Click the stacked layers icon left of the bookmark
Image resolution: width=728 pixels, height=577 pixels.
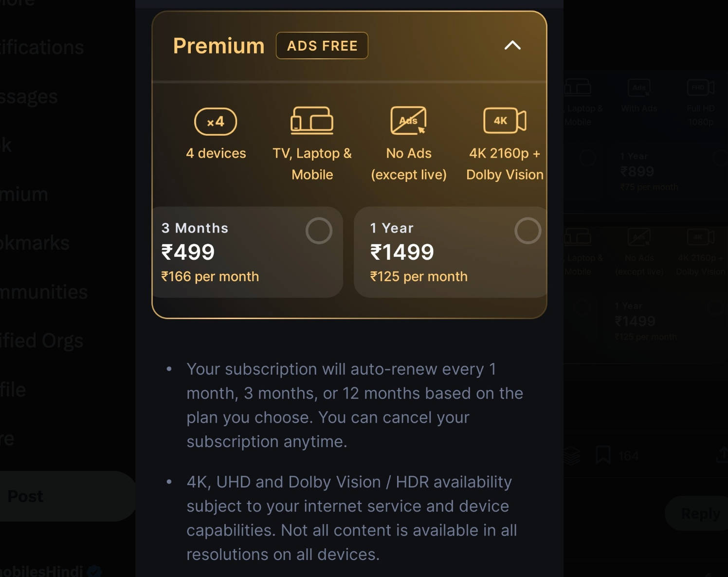pyautogui.click(x=572, y=455)
